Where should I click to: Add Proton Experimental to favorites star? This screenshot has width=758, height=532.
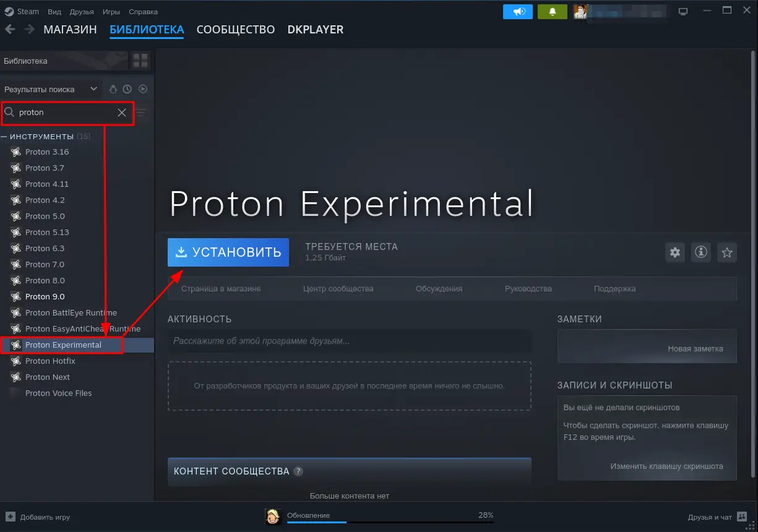(727, 252)
